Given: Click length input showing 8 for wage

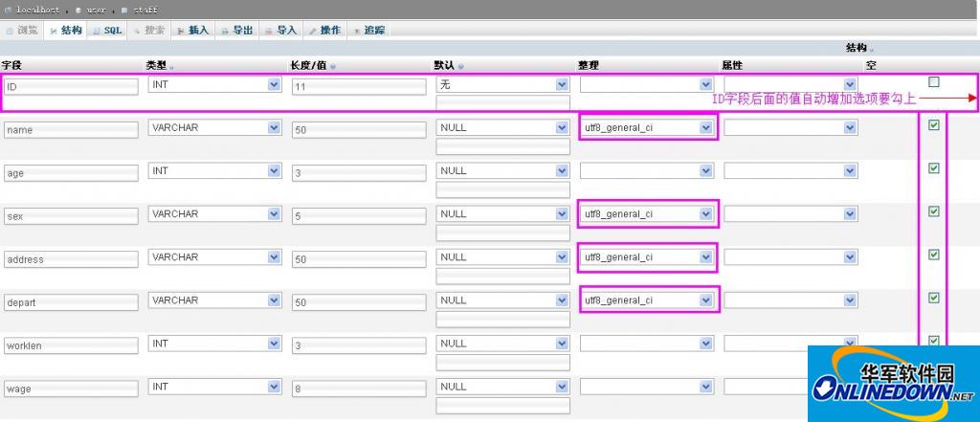Looking at the screenshot, I should [x=359, y=389].
